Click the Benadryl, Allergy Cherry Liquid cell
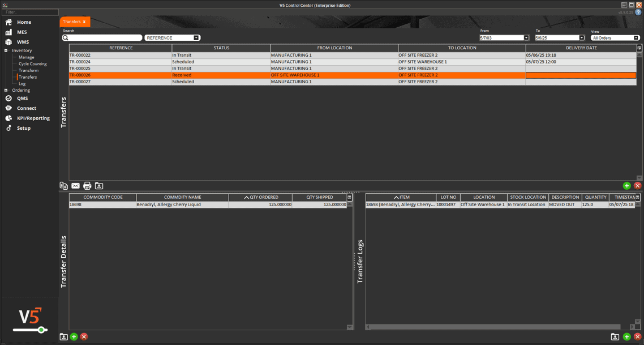Image resolution: width=644 pixels, height=345 pixels. click(182, 205)
